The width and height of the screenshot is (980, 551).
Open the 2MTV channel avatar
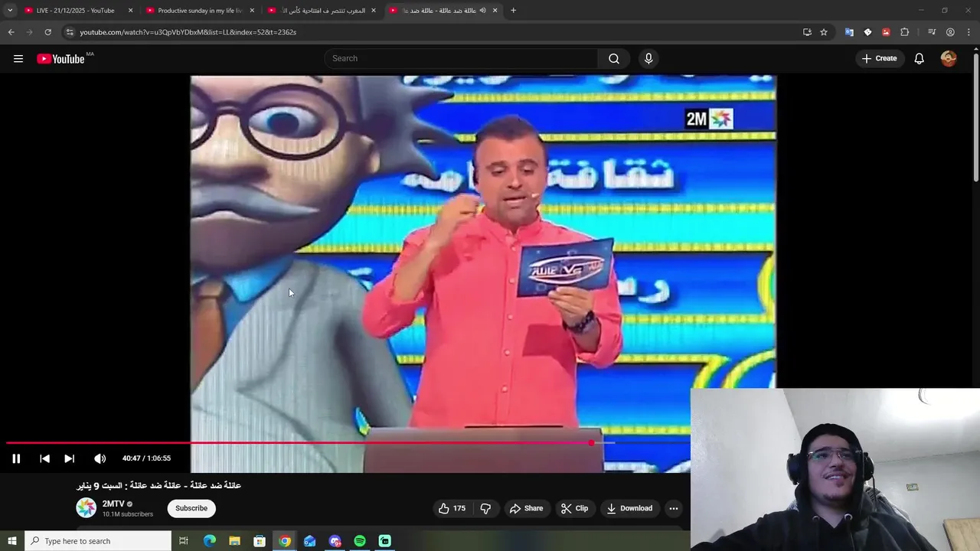tap(87, 507)
